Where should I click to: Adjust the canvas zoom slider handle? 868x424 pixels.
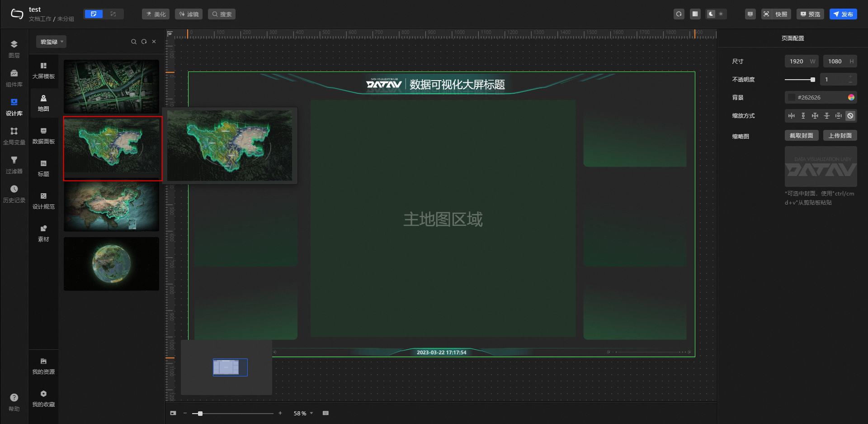(x=200, y=414)
